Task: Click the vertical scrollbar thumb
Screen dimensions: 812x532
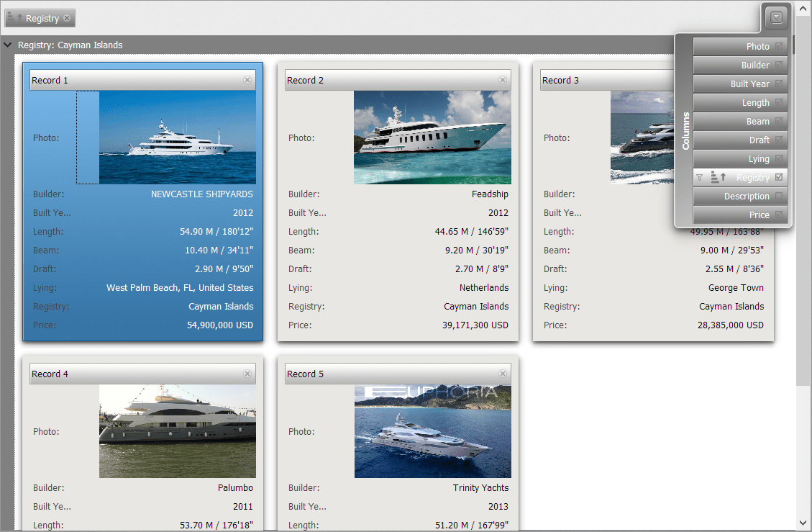Action: pyautogui.click(x=803, y=199)
